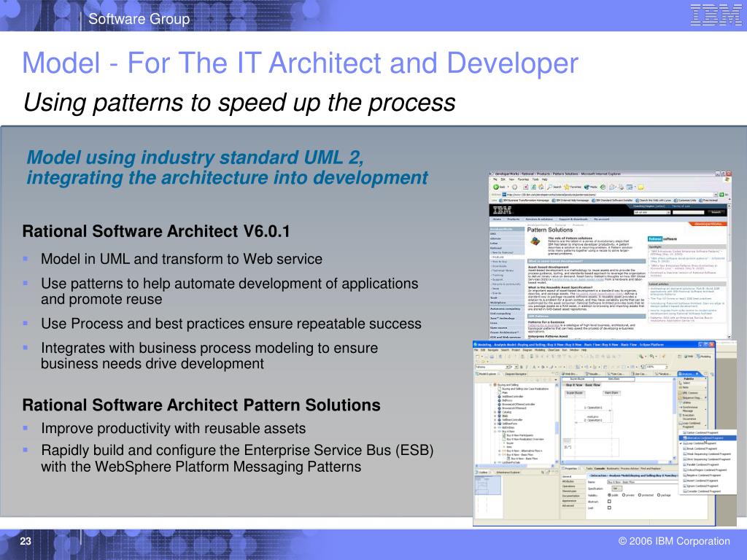
Task: Switch to the Diagram Navigator tab
Action: click(x=516, y=374)
